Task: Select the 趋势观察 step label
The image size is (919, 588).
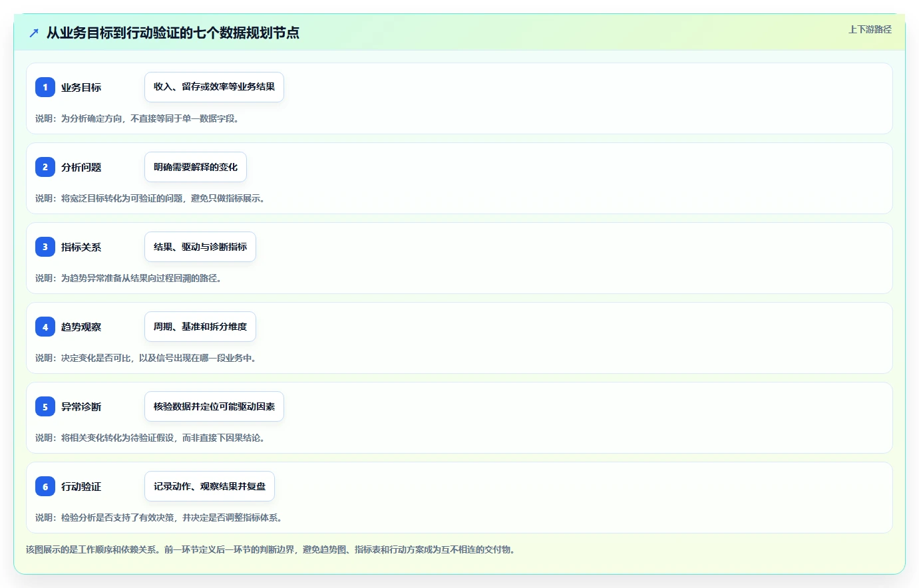Action: click(x=81, y=327)
